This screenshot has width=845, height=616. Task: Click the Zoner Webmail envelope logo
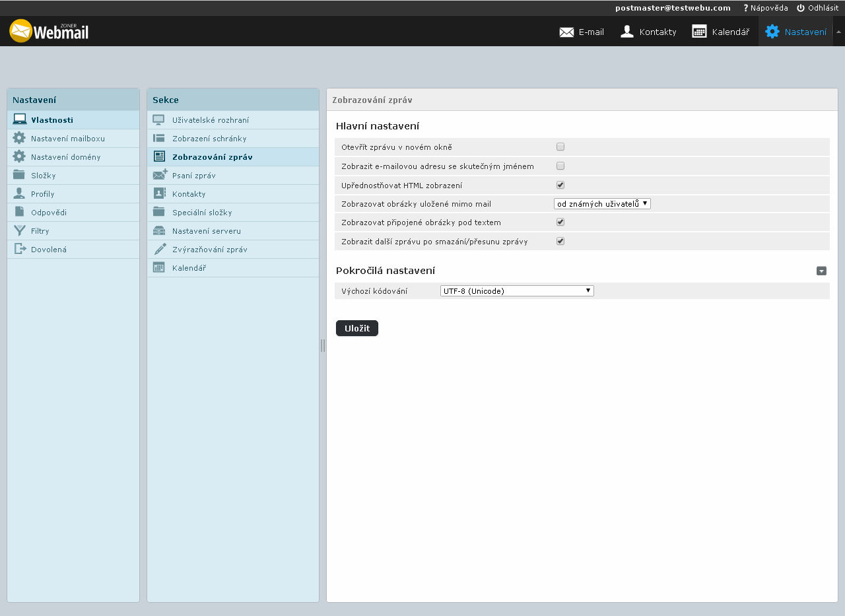[x=21, y=31]
